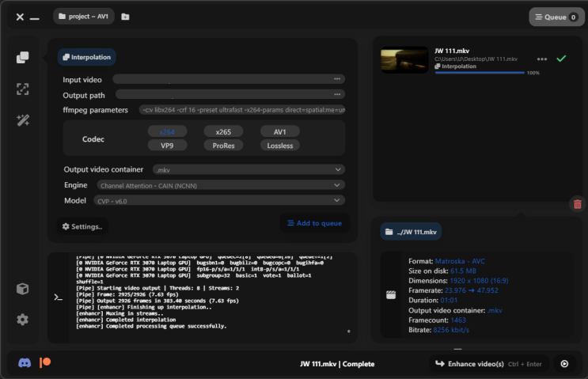Viewport: 588px width, 379px height.
Task: Open the Queue panel button
Action: coord(556,17)
